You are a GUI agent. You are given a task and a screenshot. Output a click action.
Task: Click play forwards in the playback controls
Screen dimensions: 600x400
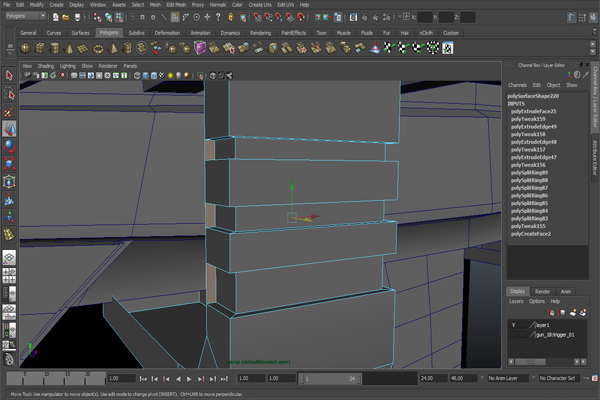point(189,379)
